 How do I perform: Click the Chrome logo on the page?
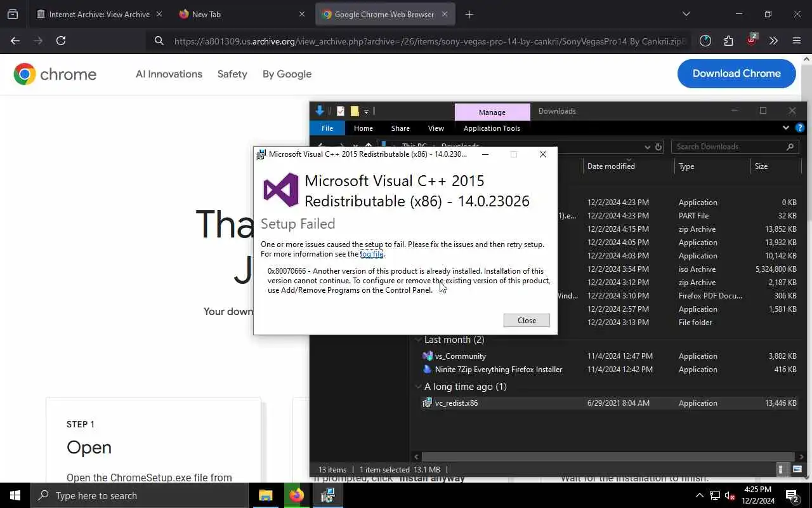(55, 74)
